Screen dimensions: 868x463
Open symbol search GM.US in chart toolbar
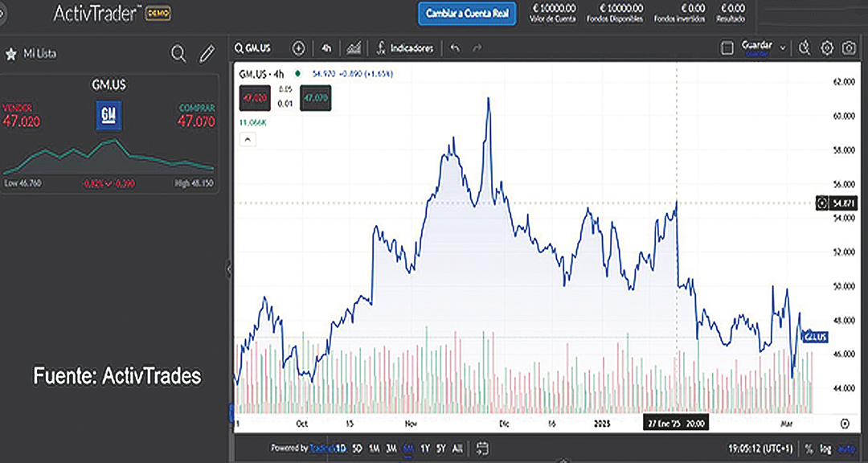(x=253, y=48)
